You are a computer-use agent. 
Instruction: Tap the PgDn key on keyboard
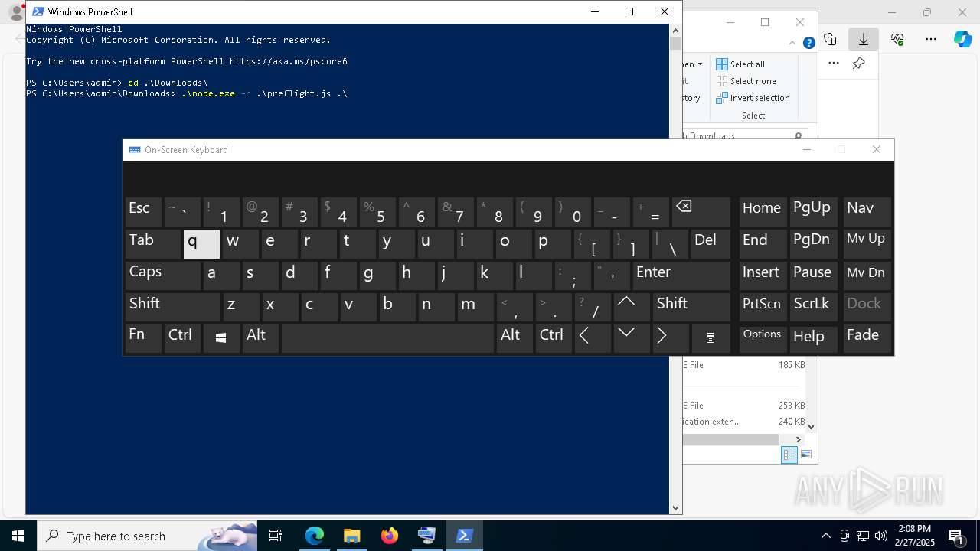[x=814, y=243]
